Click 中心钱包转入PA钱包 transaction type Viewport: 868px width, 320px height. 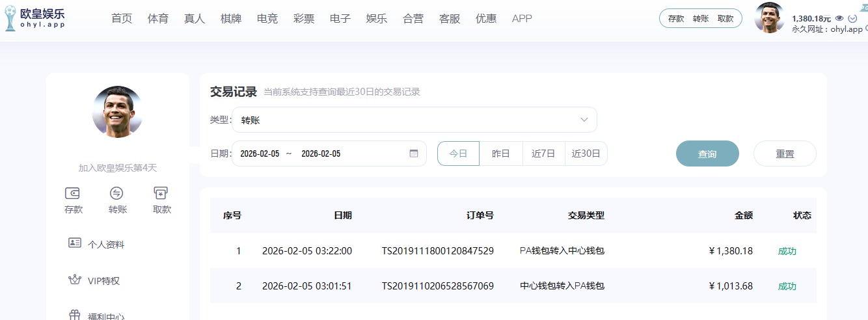click(x=562, y=286)
